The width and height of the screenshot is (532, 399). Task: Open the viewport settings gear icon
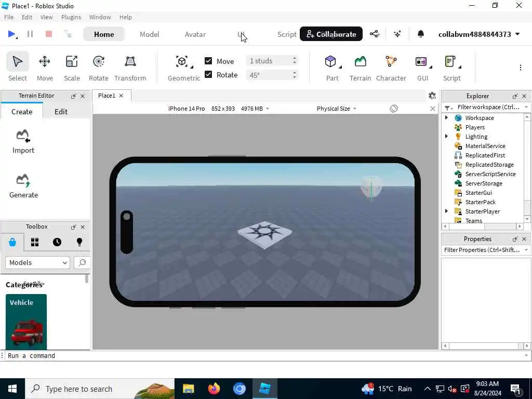pos(432,96)
